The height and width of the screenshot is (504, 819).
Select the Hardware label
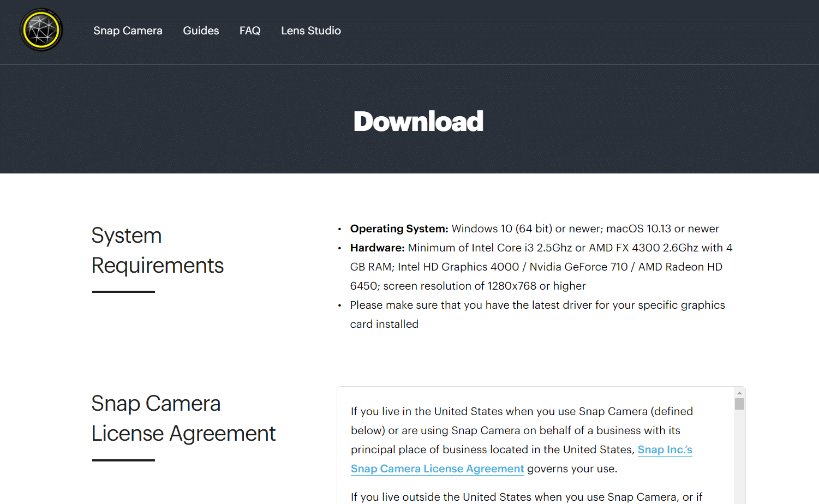(378, 248)
